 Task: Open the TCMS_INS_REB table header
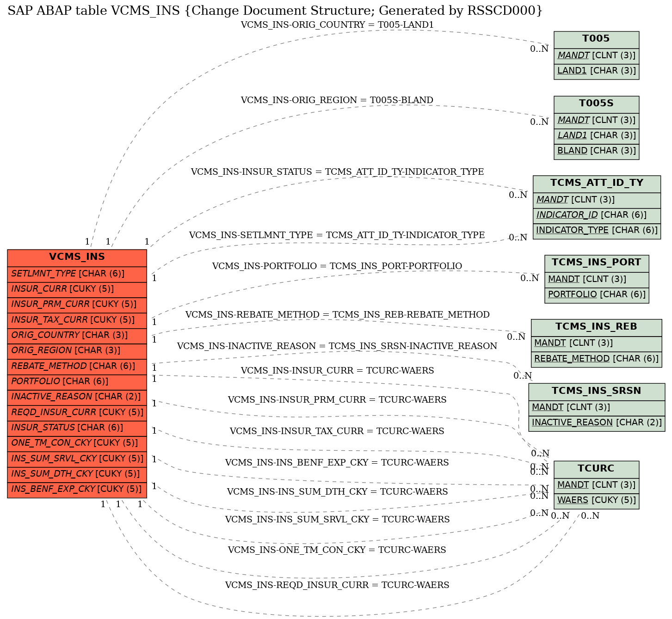[x=596, y=328]
